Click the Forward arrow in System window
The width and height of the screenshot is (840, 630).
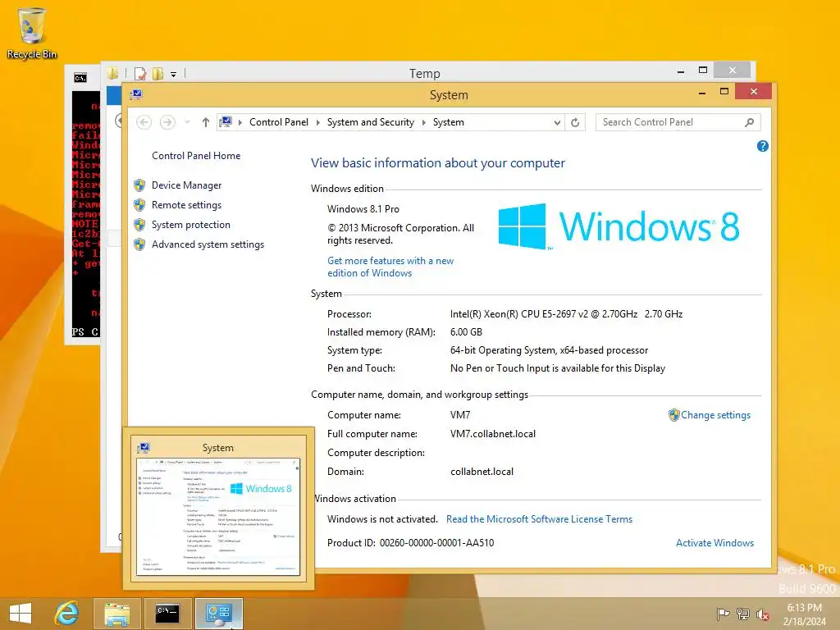coord(167,122)
